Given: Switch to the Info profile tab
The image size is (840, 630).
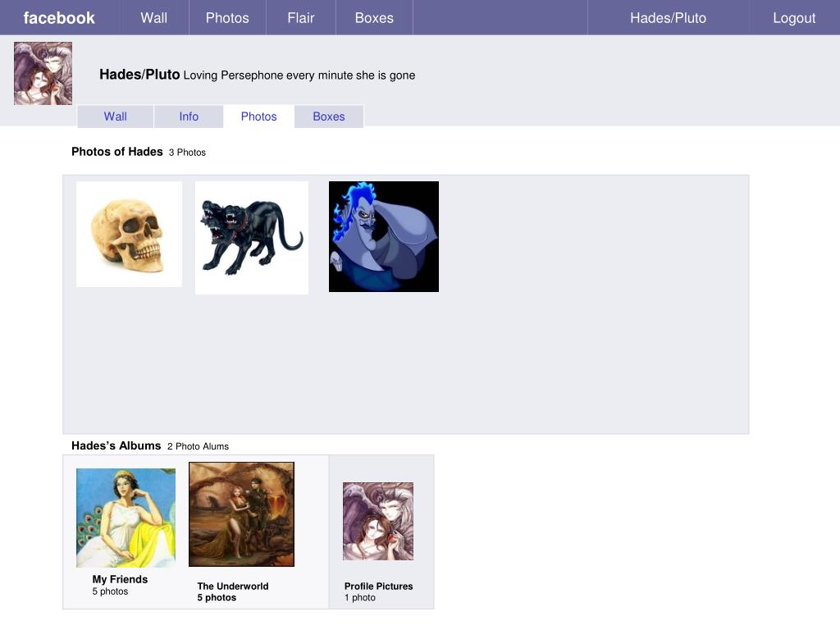Looking at the screenshot, I should 189,116.
